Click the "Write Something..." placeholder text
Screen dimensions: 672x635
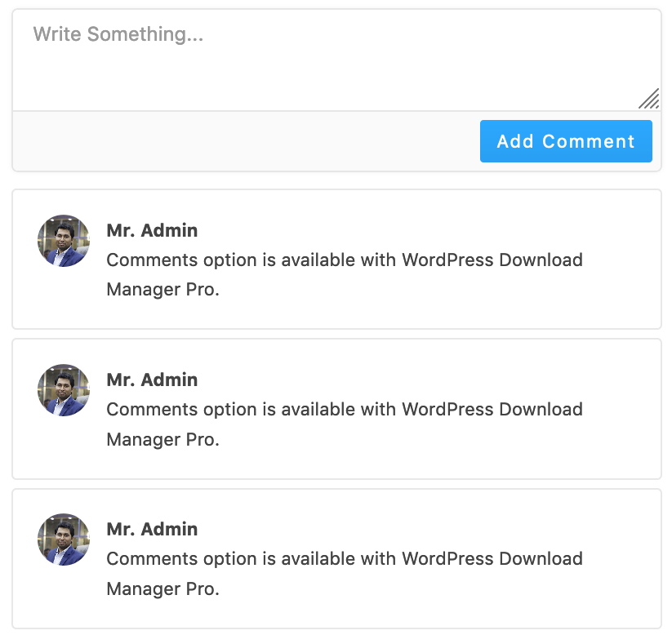click(x=118, y=34)
